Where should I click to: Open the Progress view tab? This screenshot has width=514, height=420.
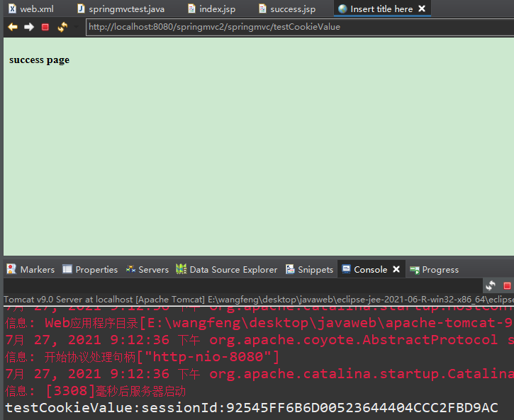pyautogui.click(x=434, y=269)
